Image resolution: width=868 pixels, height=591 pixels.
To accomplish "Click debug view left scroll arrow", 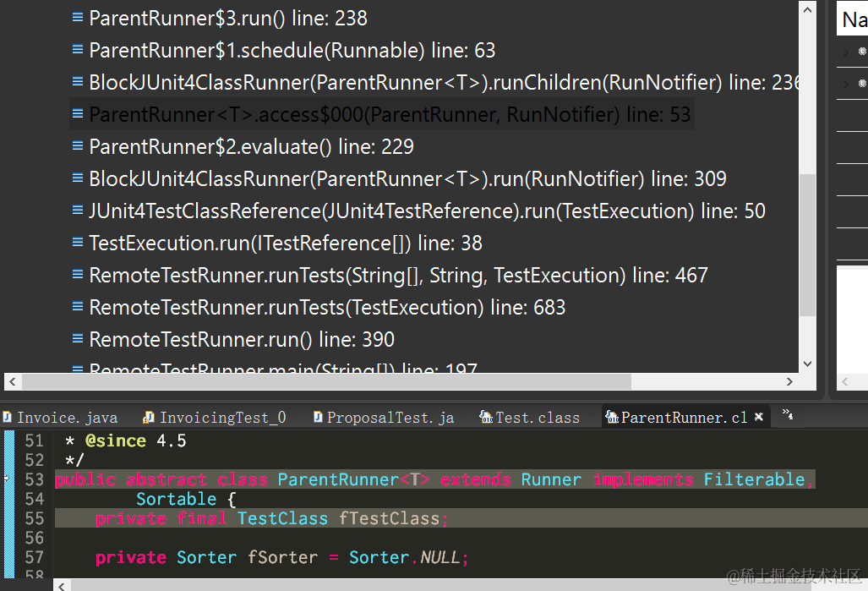I will [13, 381].
